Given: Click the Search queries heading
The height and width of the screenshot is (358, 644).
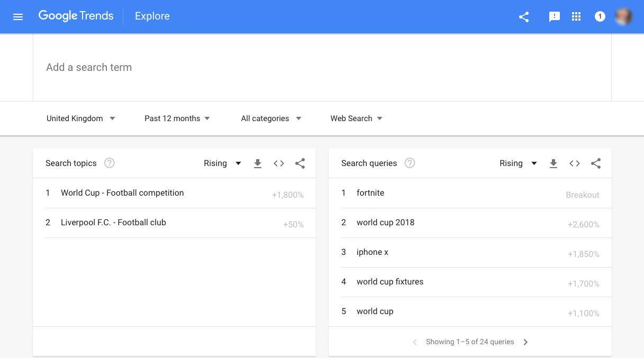Looking at the screenshot, I should [369, 163].
